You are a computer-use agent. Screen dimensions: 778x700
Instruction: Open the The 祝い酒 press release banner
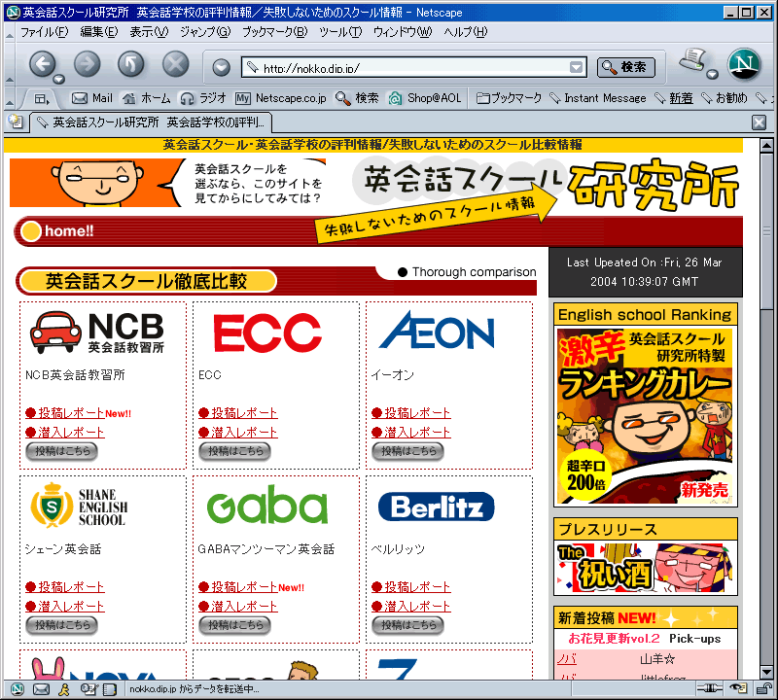[646, 568]
